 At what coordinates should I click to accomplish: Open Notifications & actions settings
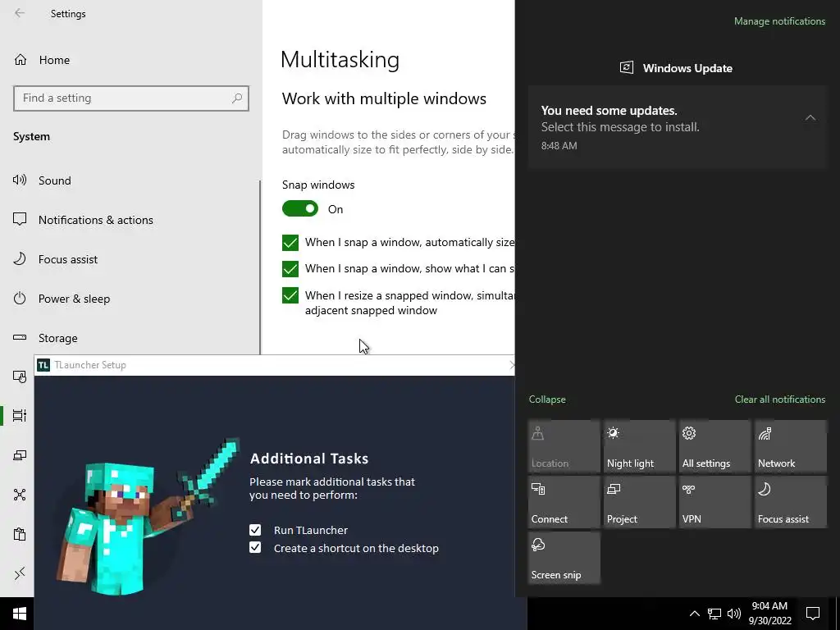click(96, 220)
